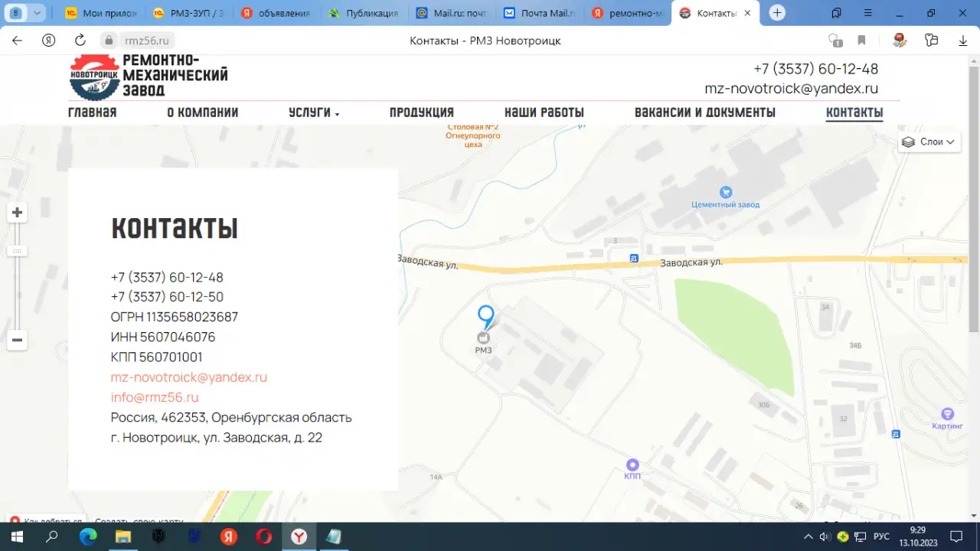
Task: Open the Слои map layers dropdown
Action: [x=928, y=142]
